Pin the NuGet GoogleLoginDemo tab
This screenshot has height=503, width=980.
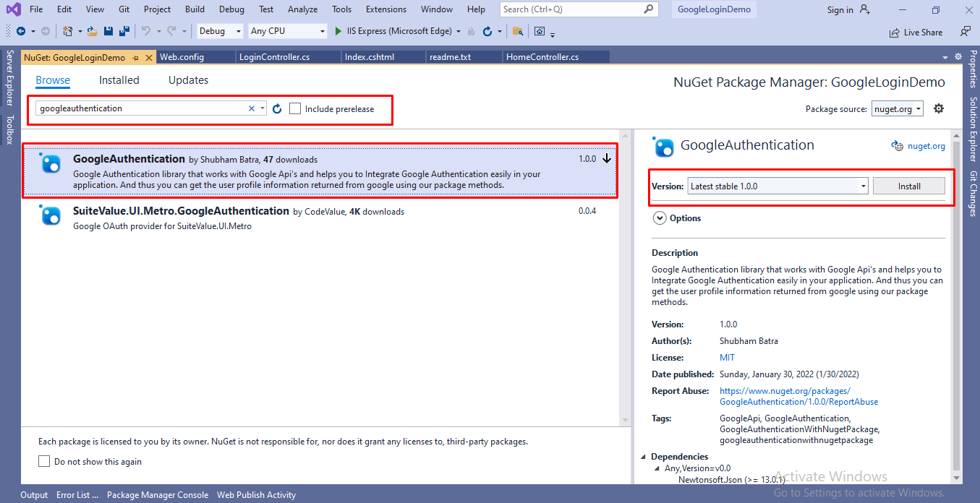click(135, 57)
